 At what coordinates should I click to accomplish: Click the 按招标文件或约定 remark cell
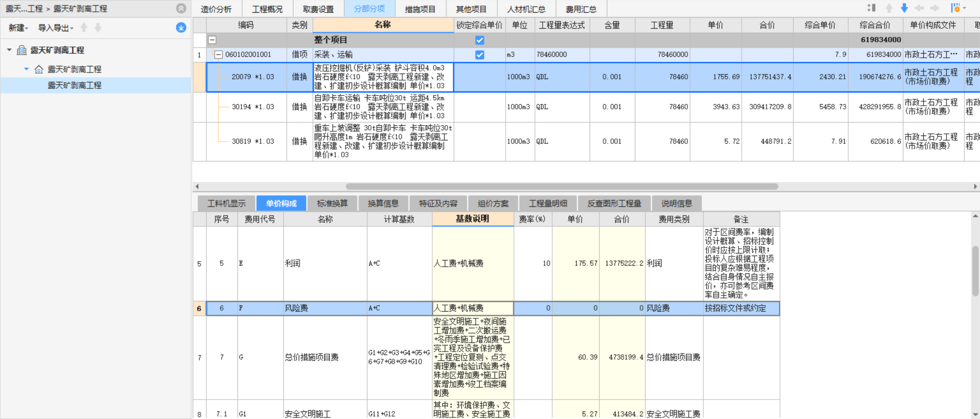[741, 308]
